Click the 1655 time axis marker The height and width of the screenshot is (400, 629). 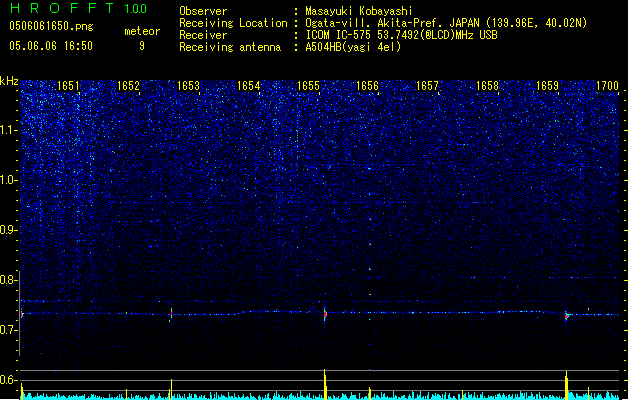pyautogui.click(x=308, y=86)
